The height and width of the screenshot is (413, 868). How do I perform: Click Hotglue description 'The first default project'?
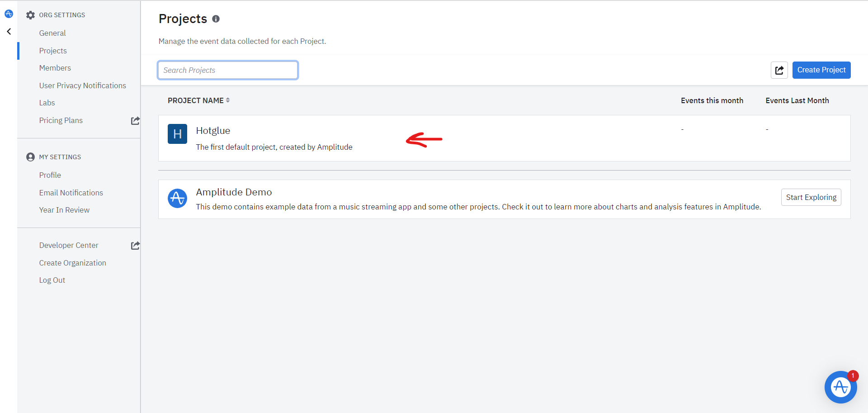[274, 147]
